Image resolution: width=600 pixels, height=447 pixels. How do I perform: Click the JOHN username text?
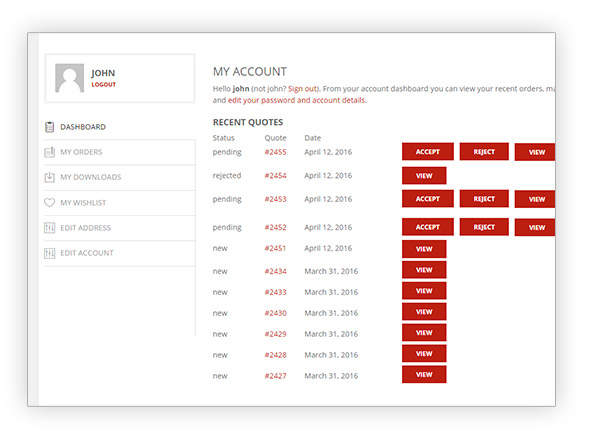point(103,73)
